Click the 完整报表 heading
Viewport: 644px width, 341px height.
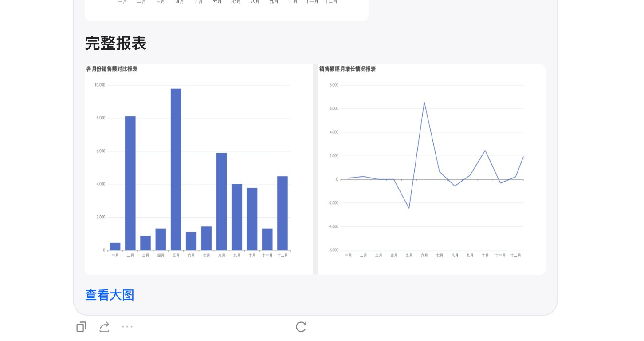pyautogui.click(x=115, y=44)
